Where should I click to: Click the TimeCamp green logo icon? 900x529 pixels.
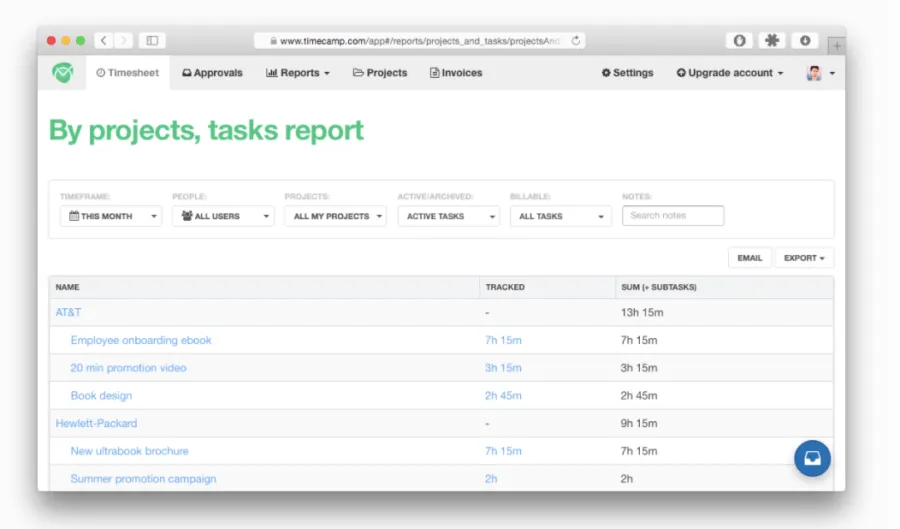point(63,73)
